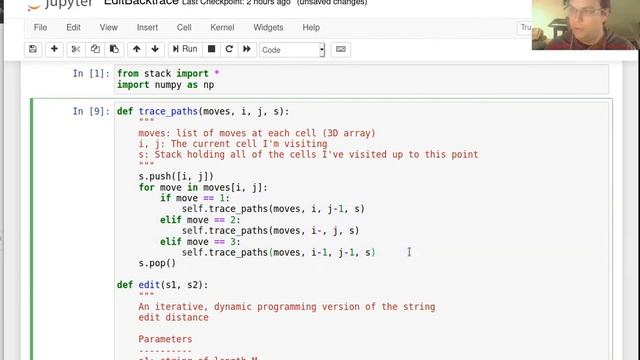Click the 'def edit(s1, s2):' line

pyautogui.click(x=162, y=285)
